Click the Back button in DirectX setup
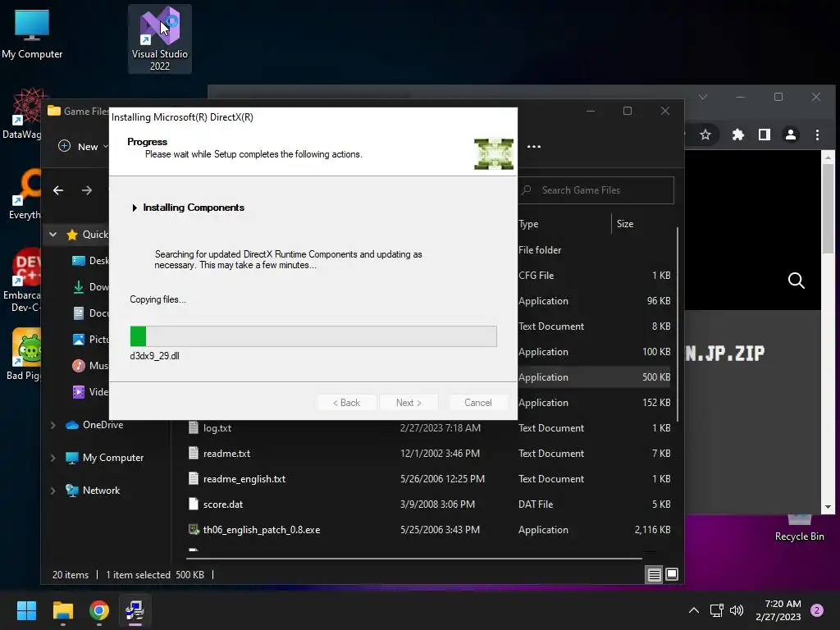This screenshot has width=840, height=630. (347, 402)
